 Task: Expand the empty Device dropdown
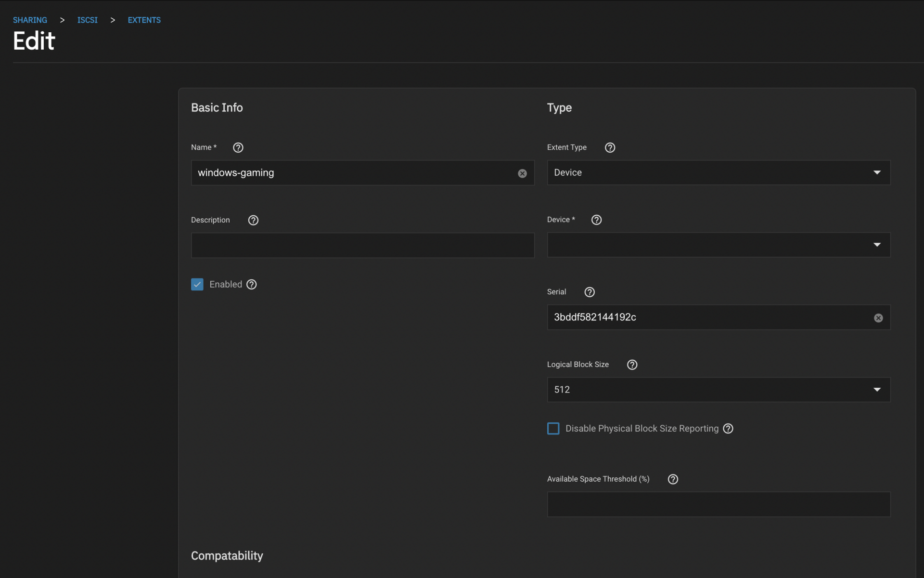click(719, 245)
